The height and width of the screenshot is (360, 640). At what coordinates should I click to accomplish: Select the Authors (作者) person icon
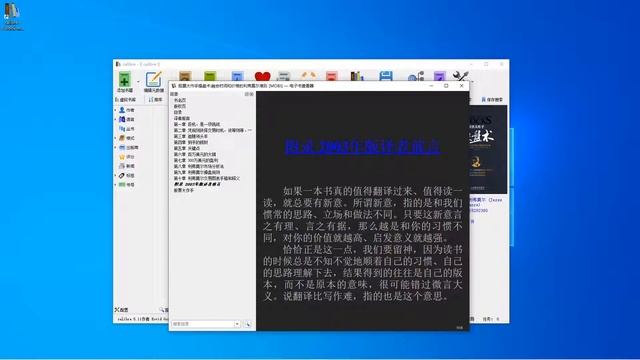coord(122,110)
